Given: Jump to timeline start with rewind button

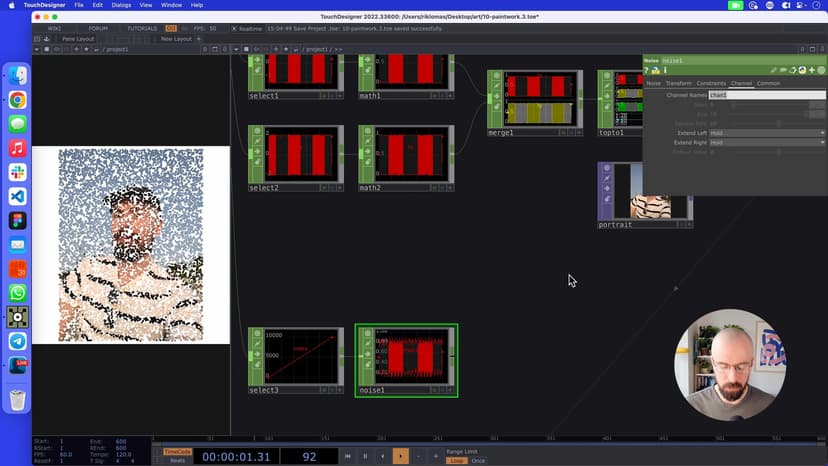Looking at the screenshot, I should [347, 456].
